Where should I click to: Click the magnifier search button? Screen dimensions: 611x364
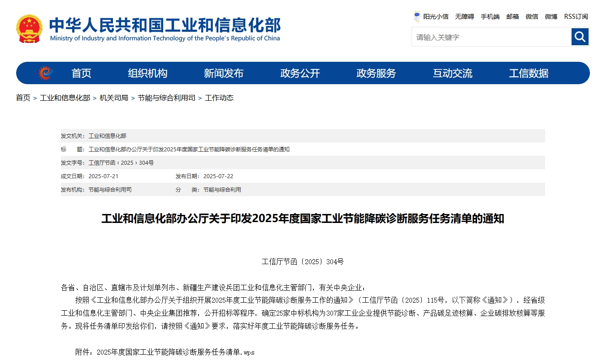coord(580,37)
